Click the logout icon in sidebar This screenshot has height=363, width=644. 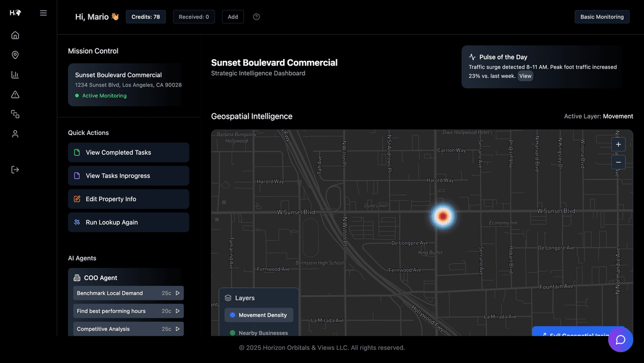pyautogui.click(x=15, y=170)
